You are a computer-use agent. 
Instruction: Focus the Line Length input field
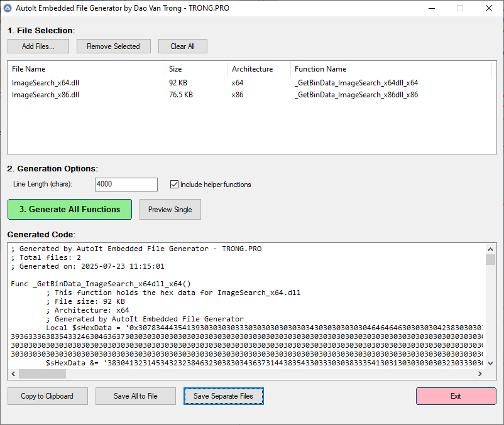[126, 185]
